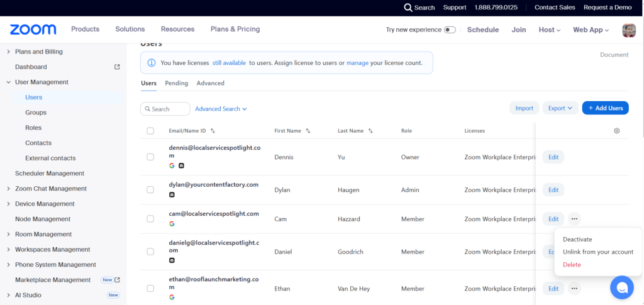This screenshot has height=305, width=644.
Task: Open External contacts in the sidebar
Action: tap(50, 158)
